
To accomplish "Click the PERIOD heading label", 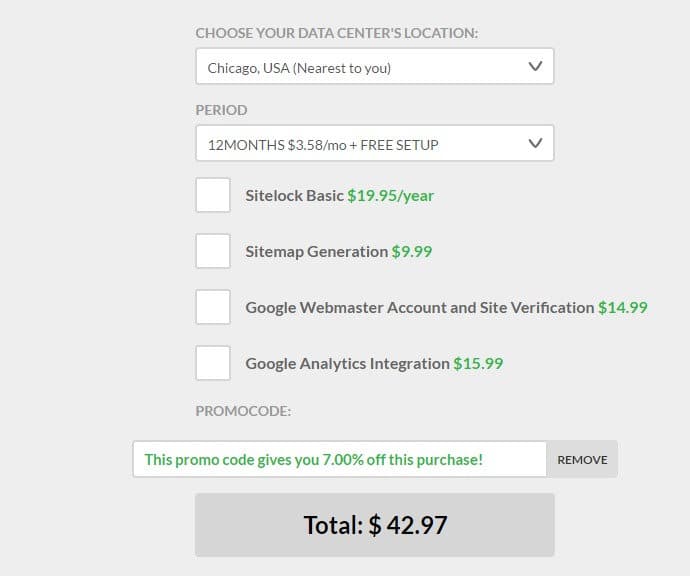I will 221,110.
